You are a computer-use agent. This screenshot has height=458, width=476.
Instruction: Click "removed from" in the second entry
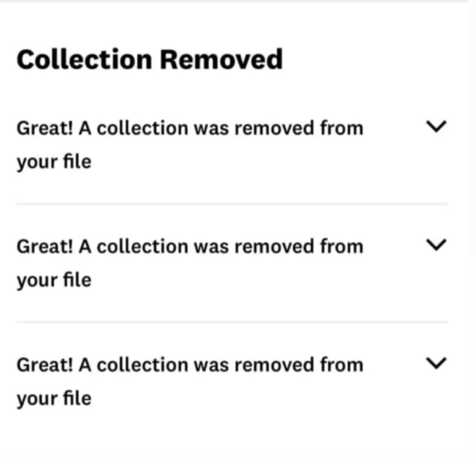click(298, 246)
